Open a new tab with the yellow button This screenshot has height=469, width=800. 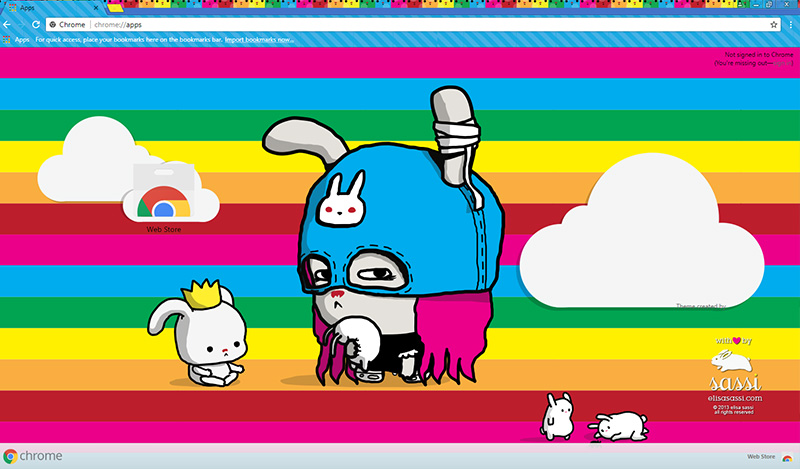(x=115, y=8)
